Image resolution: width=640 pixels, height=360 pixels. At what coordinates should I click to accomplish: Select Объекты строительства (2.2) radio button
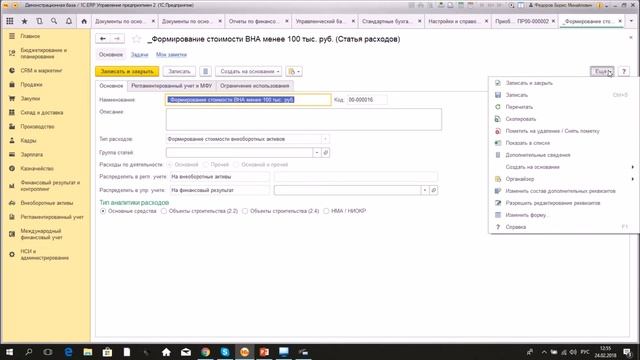164,211
